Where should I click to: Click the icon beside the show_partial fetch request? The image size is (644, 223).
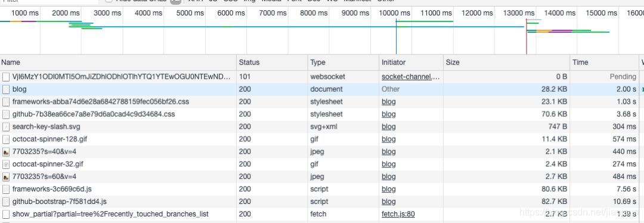tap(6, 215)
